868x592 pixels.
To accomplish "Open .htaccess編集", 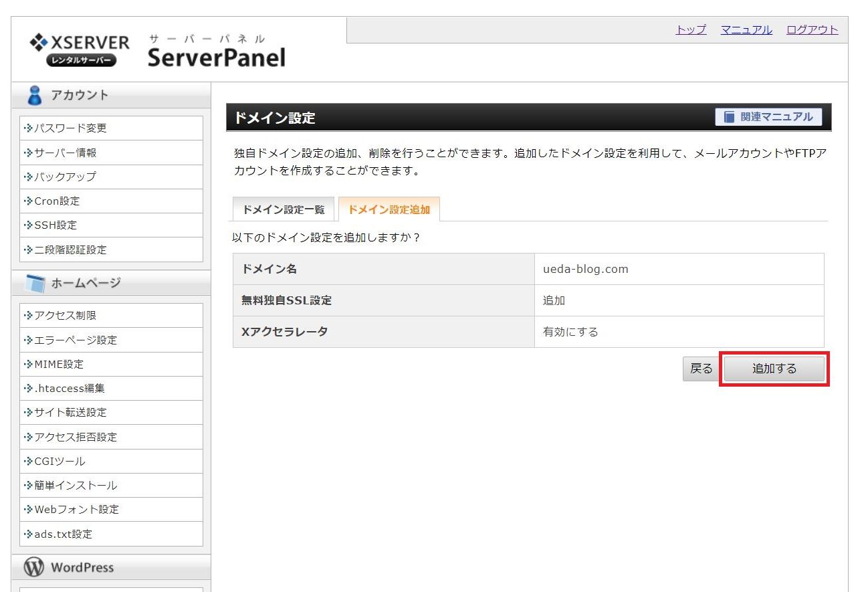I will (111, 388).
